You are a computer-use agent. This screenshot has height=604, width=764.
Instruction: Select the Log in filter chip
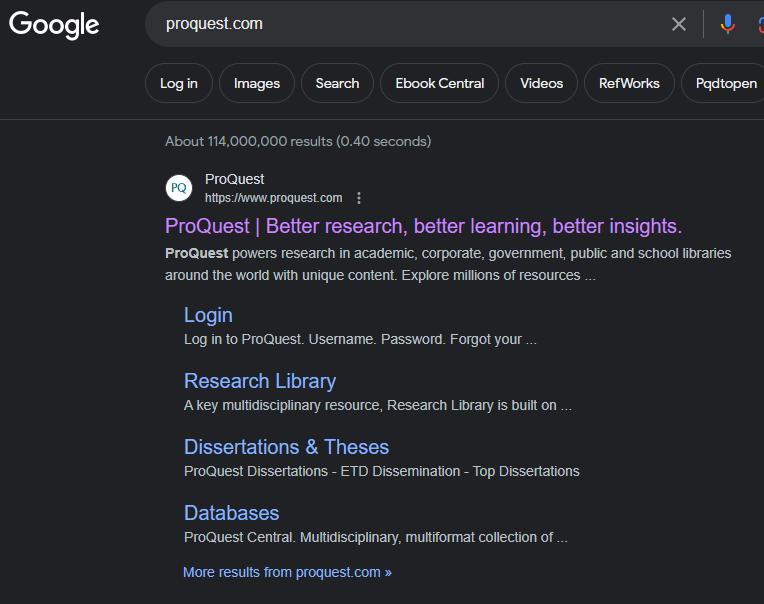179,83
